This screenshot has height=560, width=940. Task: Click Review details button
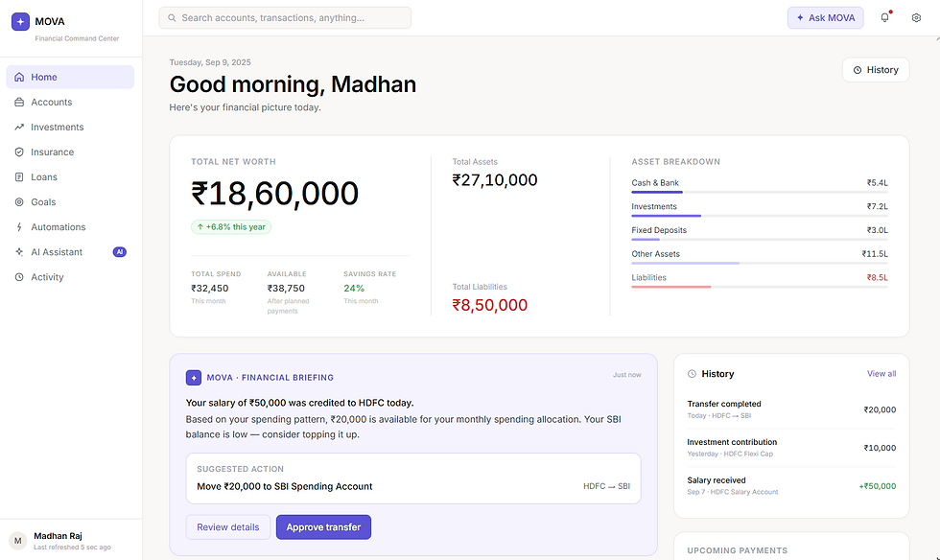click(x=228, y=527)
